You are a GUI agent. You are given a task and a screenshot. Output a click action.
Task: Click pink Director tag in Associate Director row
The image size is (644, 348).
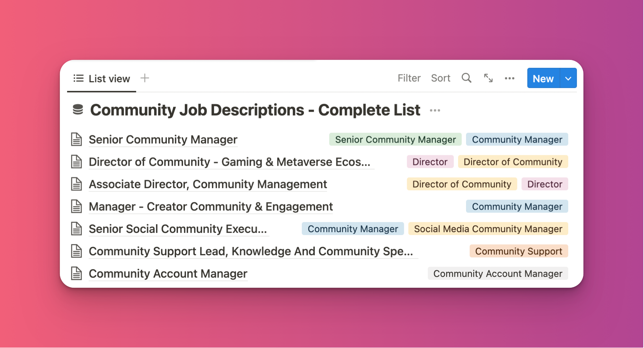coord(545,184)
